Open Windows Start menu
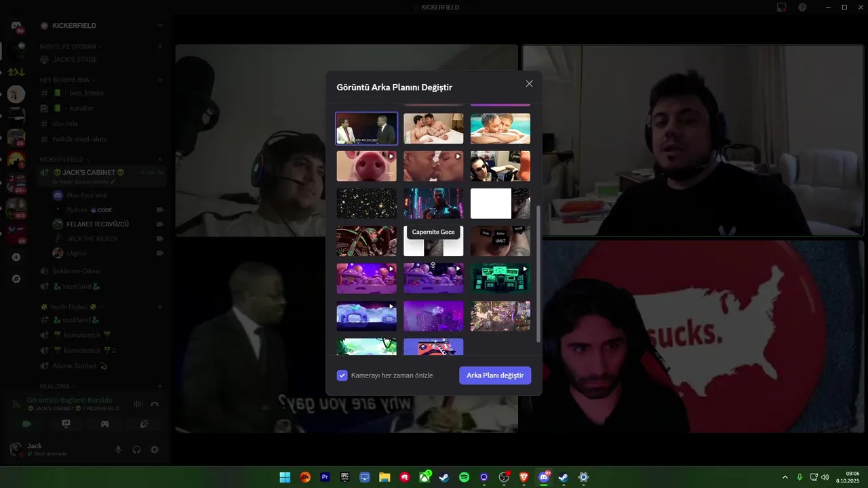This screenshot has height=488, width=868. [285, 477]
